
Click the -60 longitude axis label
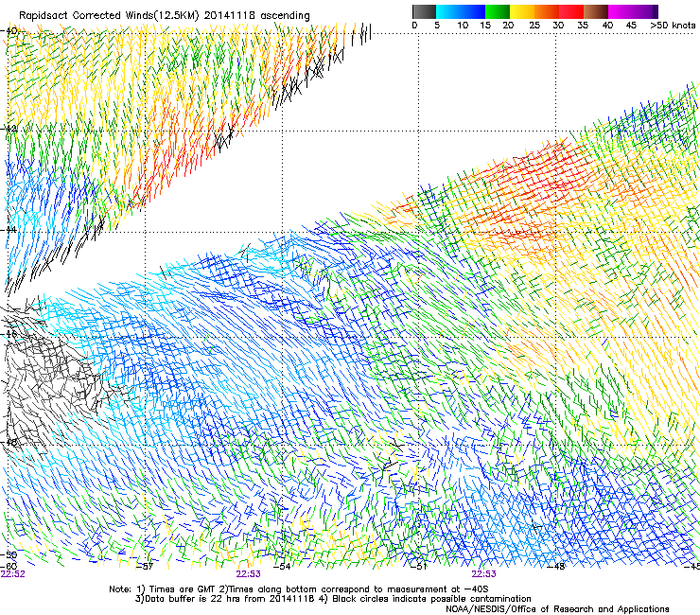click(x=9, y=566)
